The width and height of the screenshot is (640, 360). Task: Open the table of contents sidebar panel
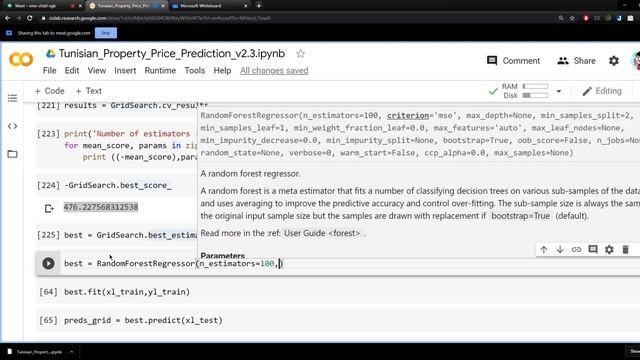(x=12, y=98)
